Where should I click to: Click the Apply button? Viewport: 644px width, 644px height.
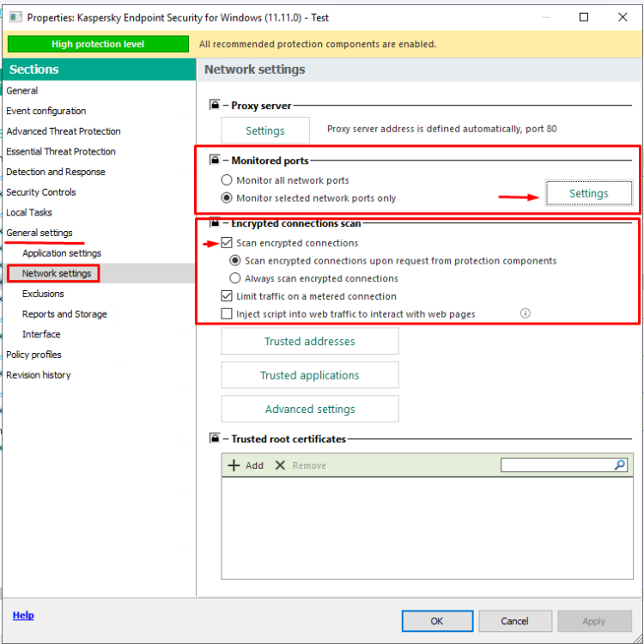(593, 621)
